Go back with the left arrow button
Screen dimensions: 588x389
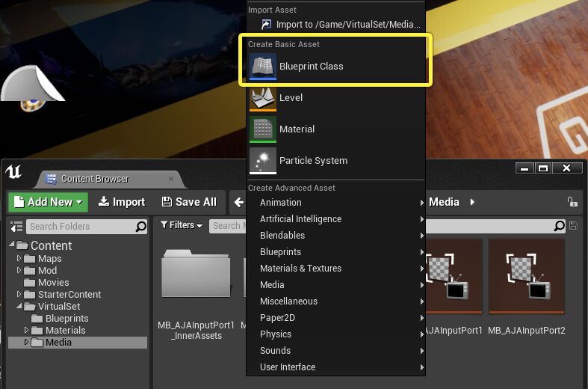(x=239, y=203)
